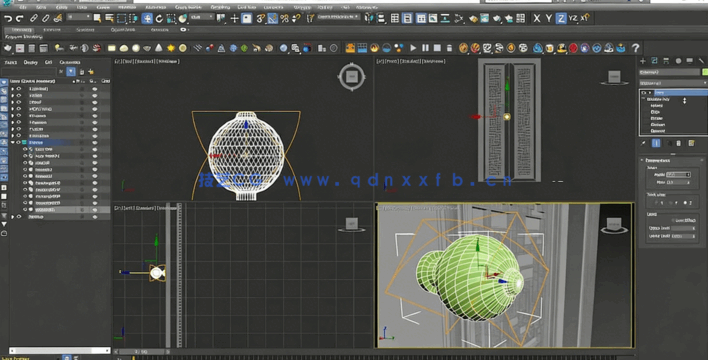Image resolution: width=708 pixels, height=360 pixels.
Task: Activate the highlighted Select and Move tool
Action: [147, 19]
